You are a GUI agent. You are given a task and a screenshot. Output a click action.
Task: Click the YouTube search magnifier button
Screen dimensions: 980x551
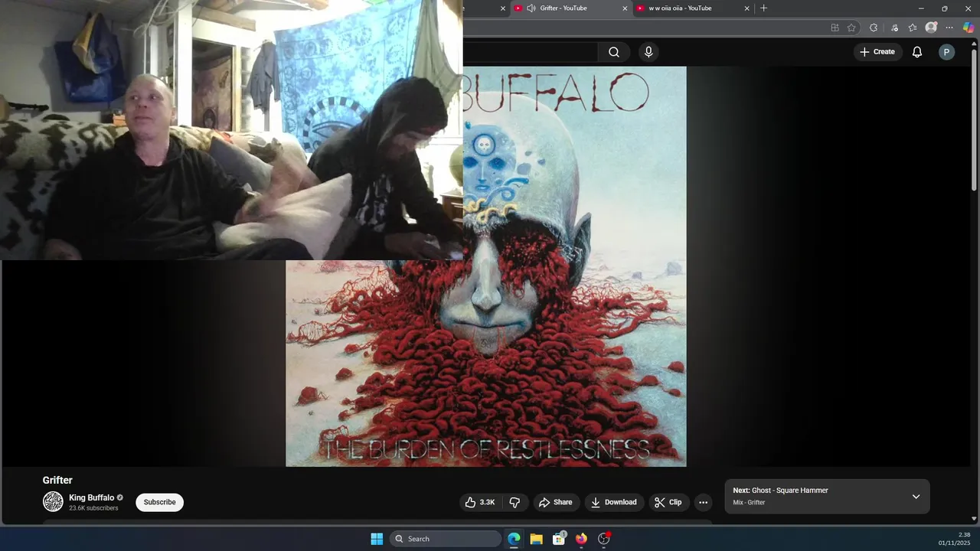(614, 52)
